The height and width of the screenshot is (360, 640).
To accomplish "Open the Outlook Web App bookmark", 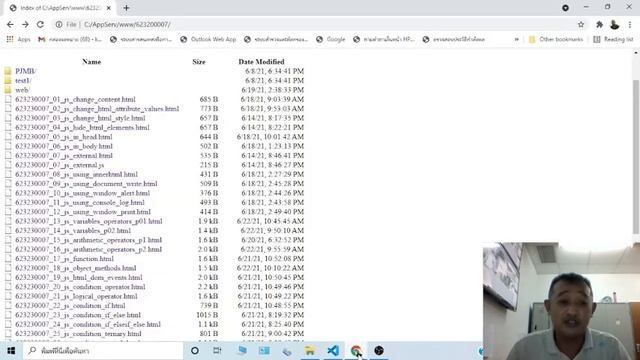I will click(x=208, y=39).
